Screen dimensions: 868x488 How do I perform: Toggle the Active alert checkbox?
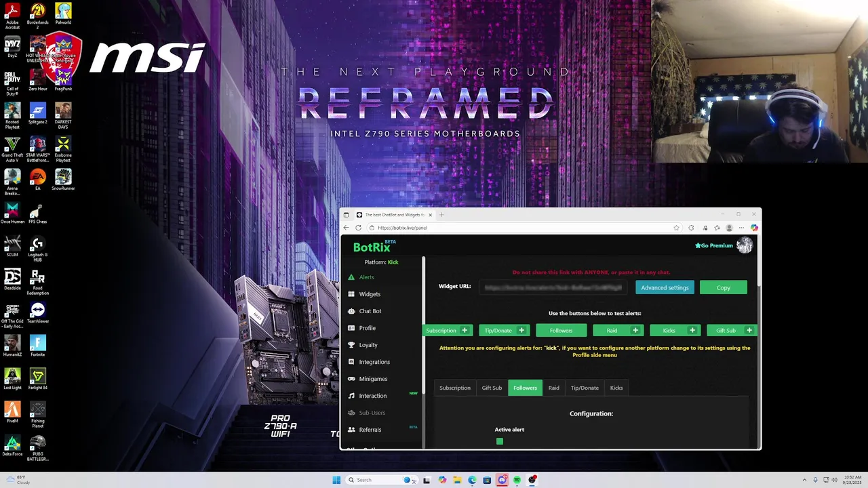500,441
